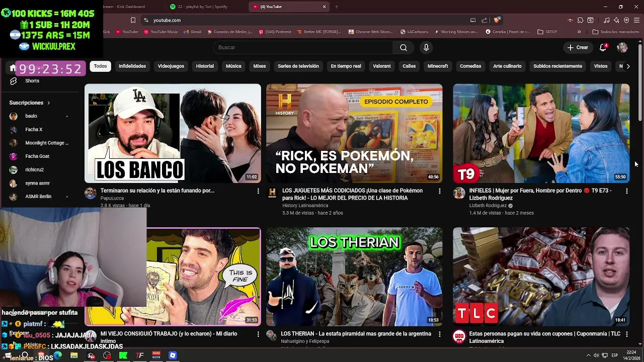Select the Subidos recientemente chip
The image size is (644, 362).
click(x=557, y=66)
